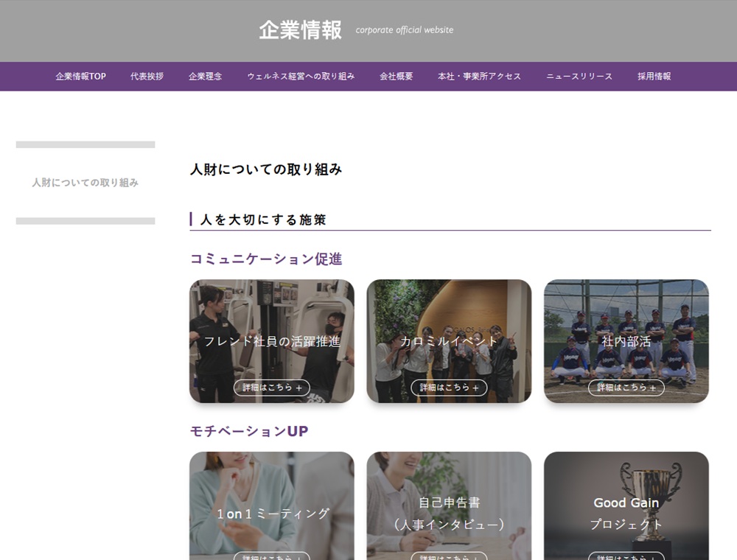Open details for 社内部活
737x560 pixels.
[627, 386]
